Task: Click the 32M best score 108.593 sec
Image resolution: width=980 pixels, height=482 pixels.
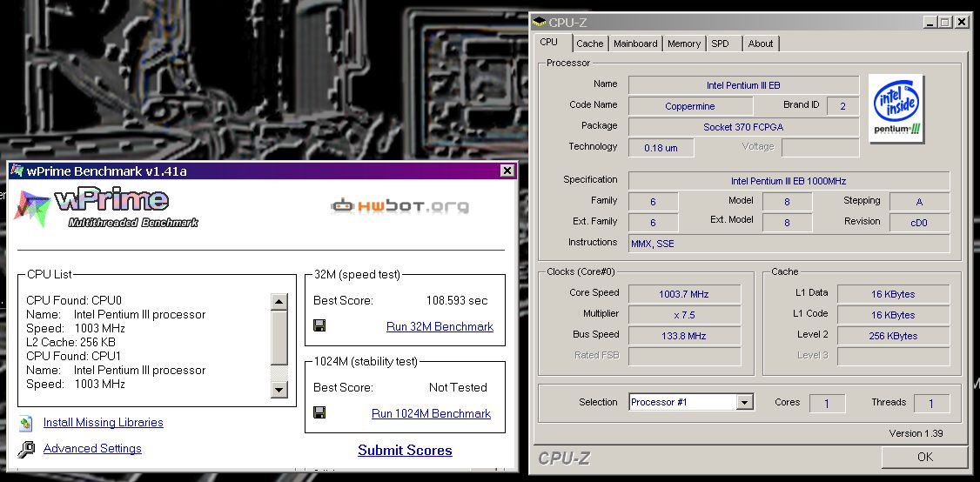Action: [x=457, y=301]
